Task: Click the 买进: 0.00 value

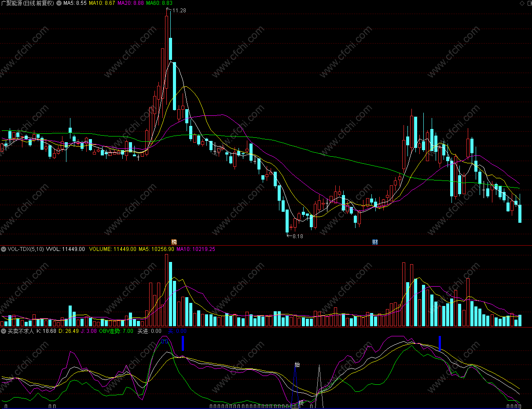Action: (149, 331)
